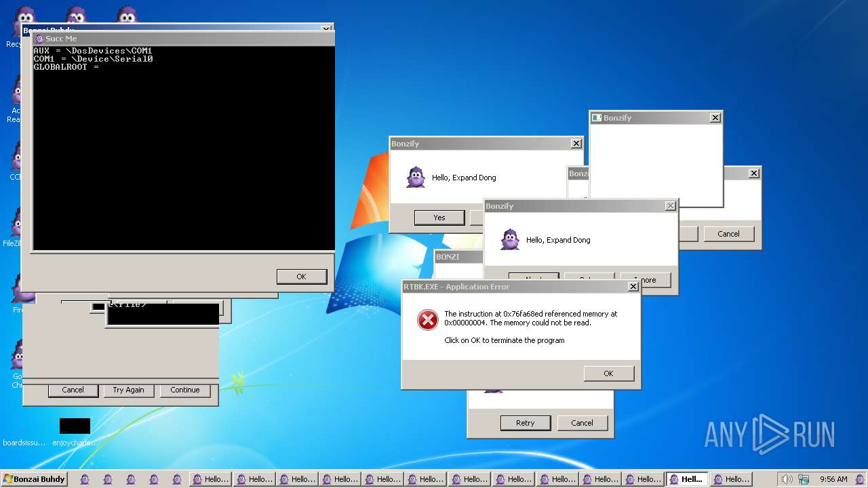Open the network tray icon beside the speaker
Viewport: 868px width, 488px height.
tap(804, 479)
